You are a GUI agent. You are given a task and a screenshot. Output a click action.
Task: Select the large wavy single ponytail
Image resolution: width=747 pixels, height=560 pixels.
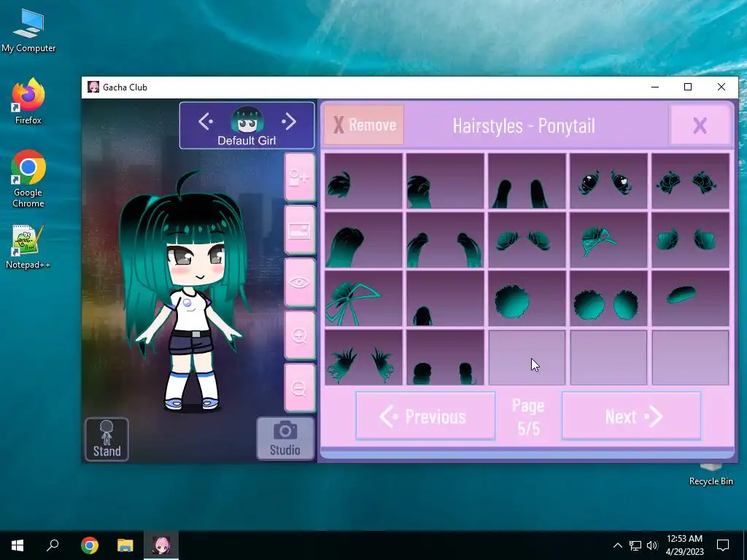[x=363, y=240]
